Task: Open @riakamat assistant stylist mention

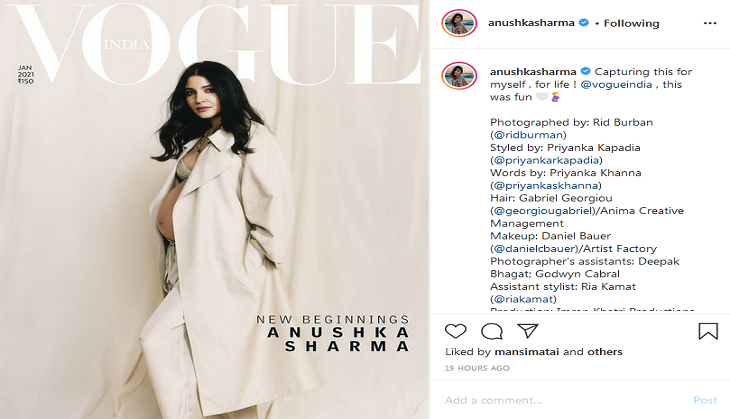Action: click(x=523, y=299)
